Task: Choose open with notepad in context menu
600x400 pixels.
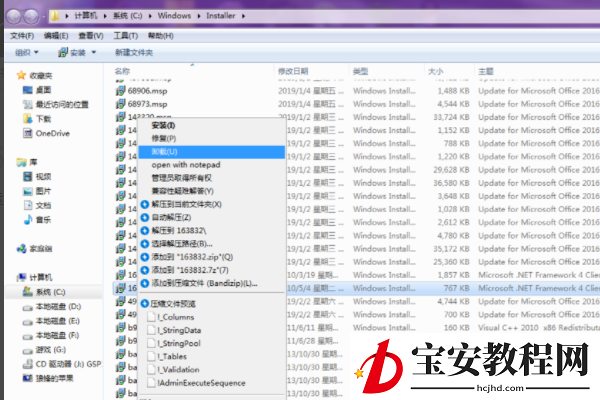Action: click(x=212, y=165)
